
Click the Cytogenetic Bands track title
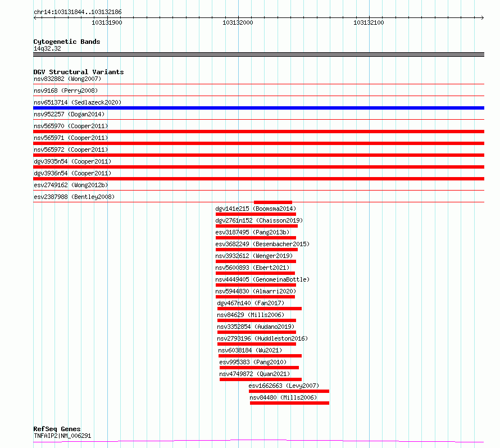(x=67, y=42)
